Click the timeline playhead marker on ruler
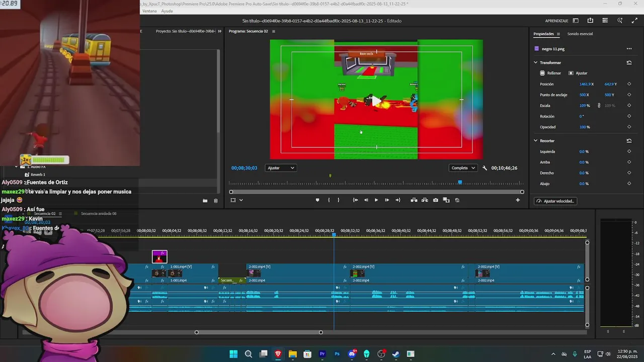This screenshot has width=644, height=362. point(334,234)
